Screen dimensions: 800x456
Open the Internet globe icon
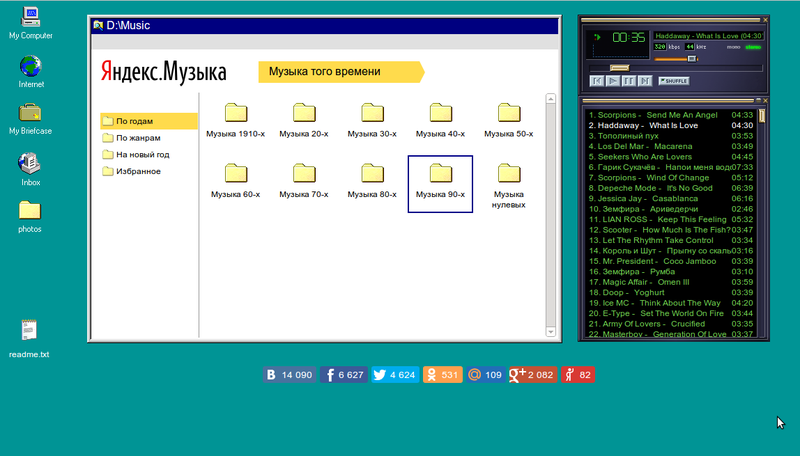(31, 71)
